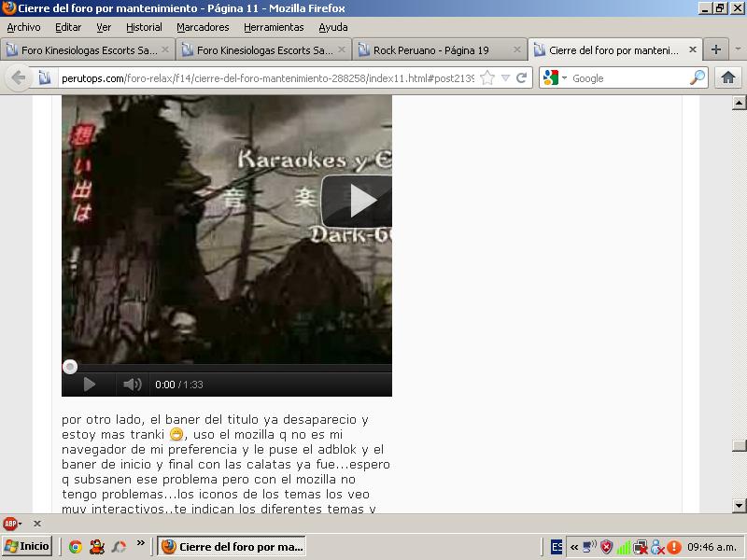
Task: Click the ES language indicator
Action: click(557, 547)
